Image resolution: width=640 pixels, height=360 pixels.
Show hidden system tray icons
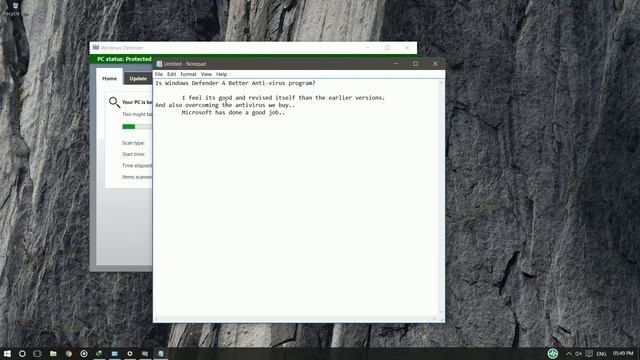click(x=568, y=354)
